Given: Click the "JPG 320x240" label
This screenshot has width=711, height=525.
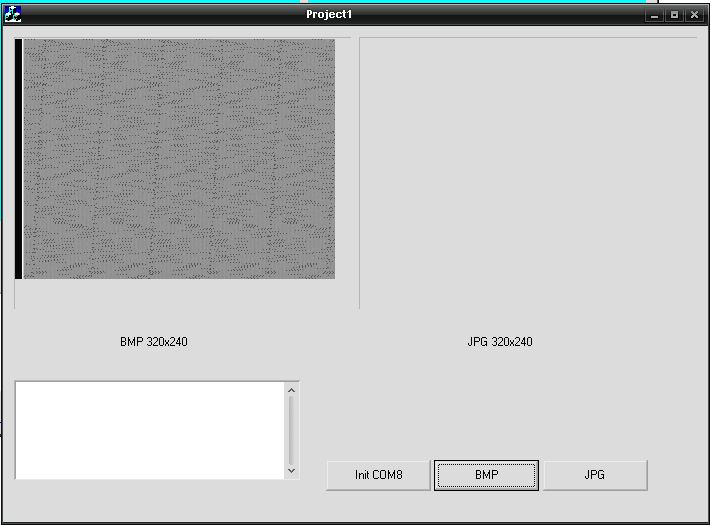Looking at the screenshot, I should click(x=500, y=342).
